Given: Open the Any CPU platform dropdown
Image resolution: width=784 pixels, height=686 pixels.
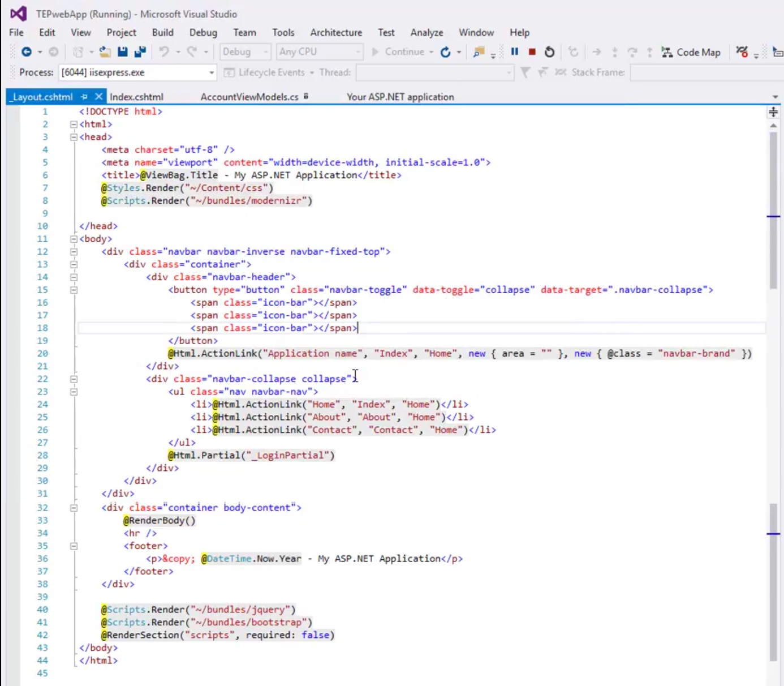Looking at the screenshot, I should click(x=320, y=52).
